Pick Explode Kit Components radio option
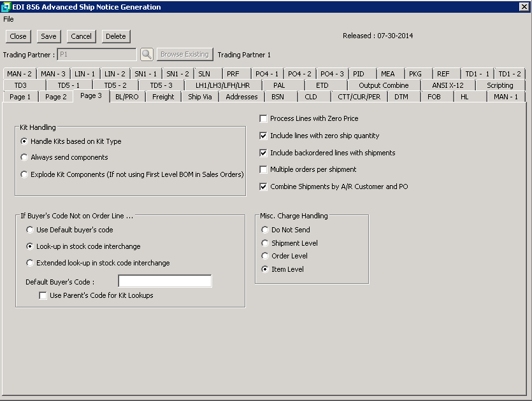532x401 pixels. (x=25, y=174)
